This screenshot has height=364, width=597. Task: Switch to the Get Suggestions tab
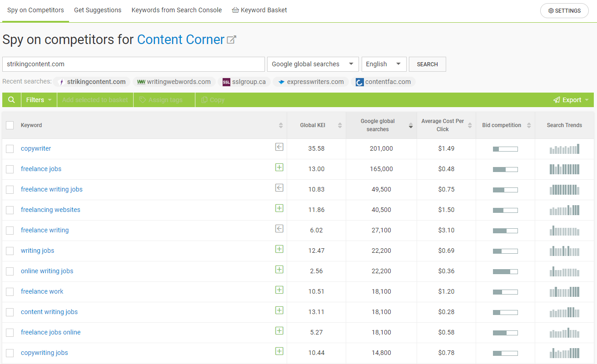(x=98, y=10)
